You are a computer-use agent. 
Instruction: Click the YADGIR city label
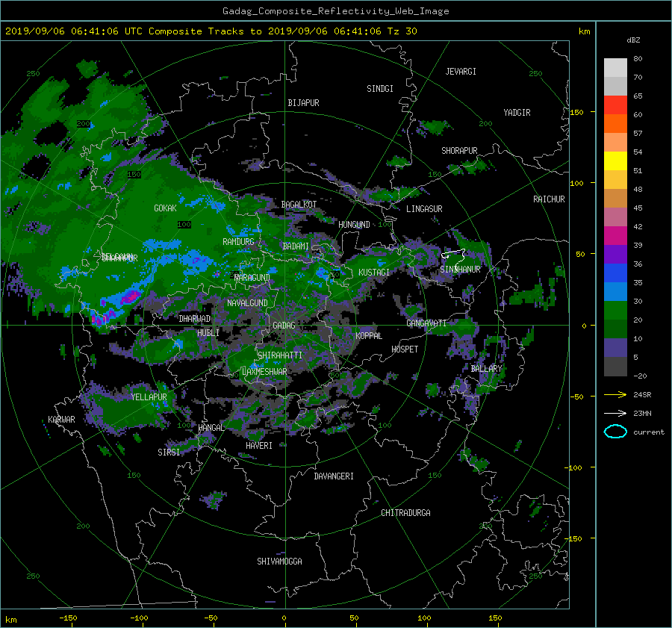tap(517, 113)
